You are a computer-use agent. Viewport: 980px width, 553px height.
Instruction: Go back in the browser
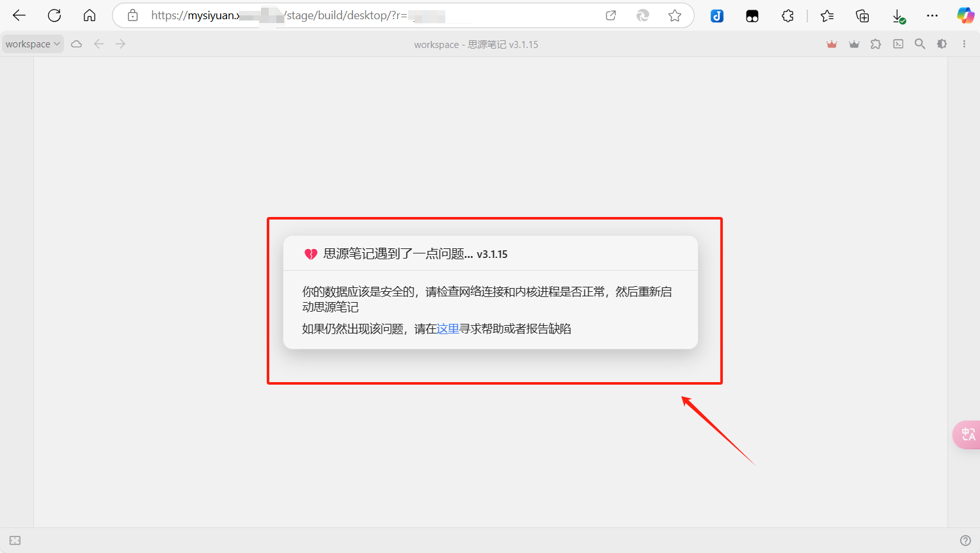point(19,15)
